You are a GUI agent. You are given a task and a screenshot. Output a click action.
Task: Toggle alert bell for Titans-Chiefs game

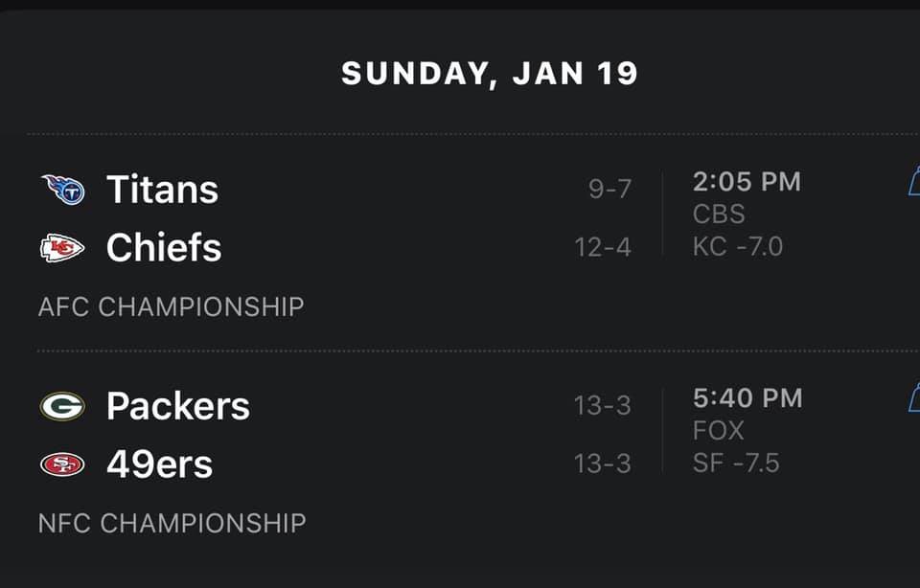914,181
